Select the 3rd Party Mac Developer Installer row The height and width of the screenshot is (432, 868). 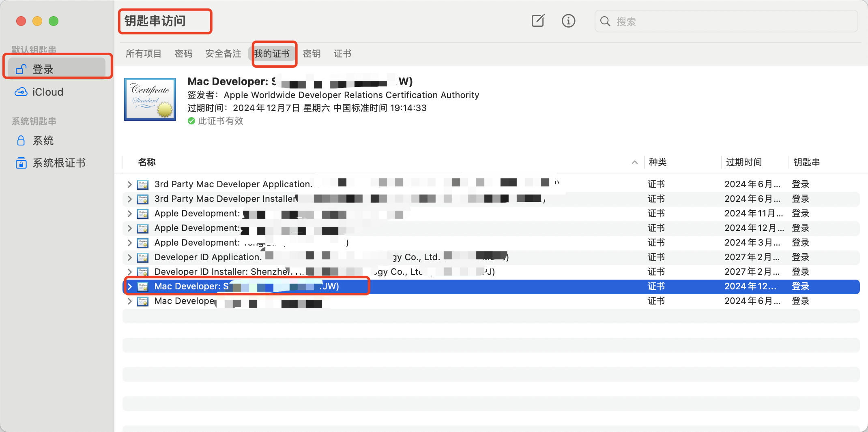coord(491,199)
